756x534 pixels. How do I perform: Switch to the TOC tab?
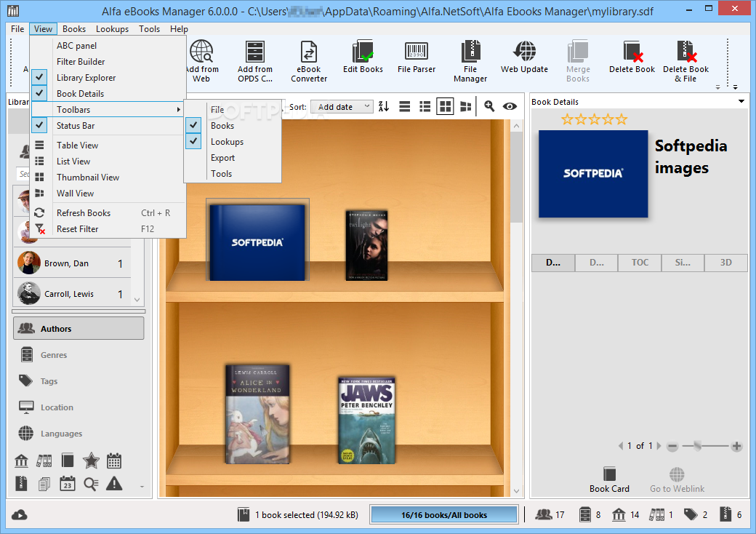pos(640,263)
